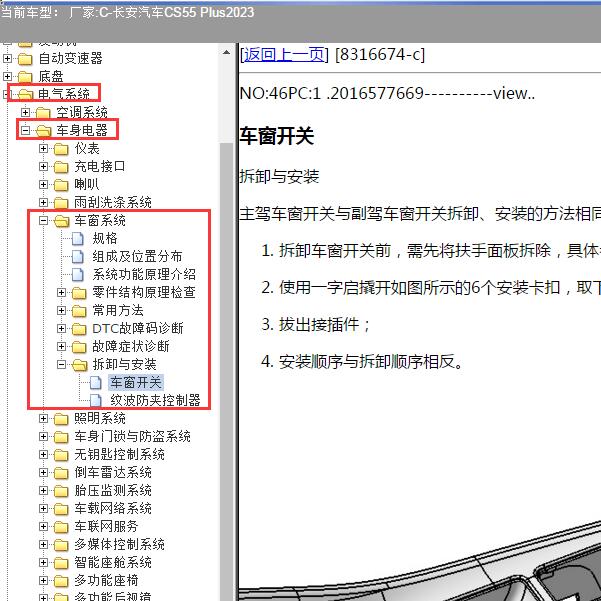Click the tree panel vertical scrollbar thumb

(227, 372)
